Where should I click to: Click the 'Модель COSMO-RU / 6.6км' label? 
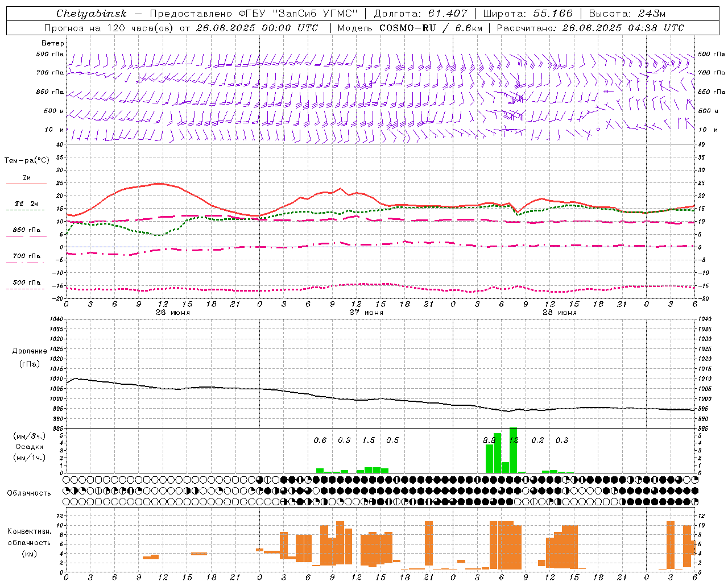(410, 28)
